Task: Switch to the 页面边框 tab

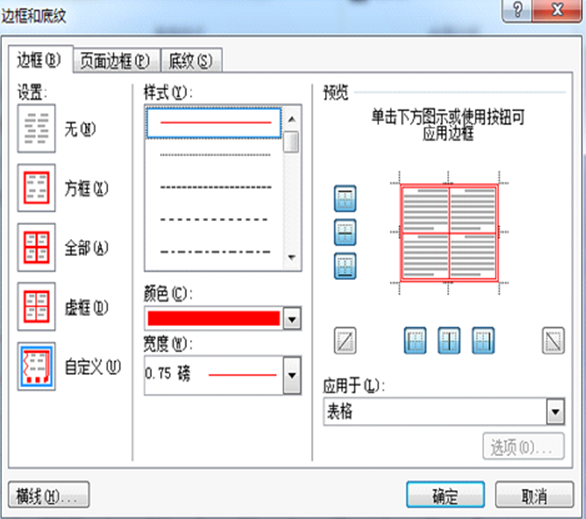Action: [x=116, y=60]
